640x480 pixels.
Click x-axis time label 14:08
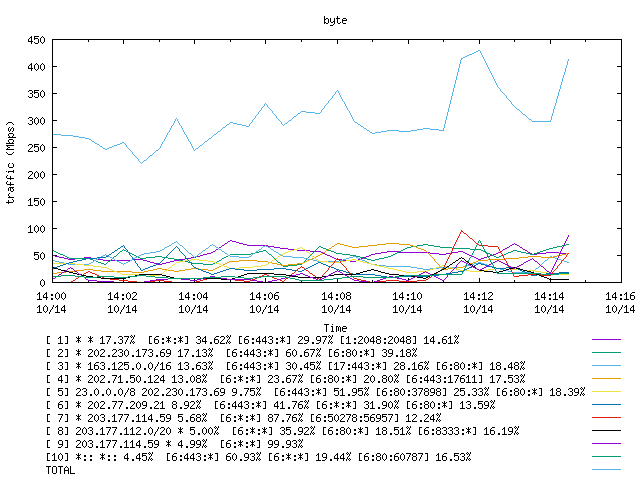(x=336, y=296)
